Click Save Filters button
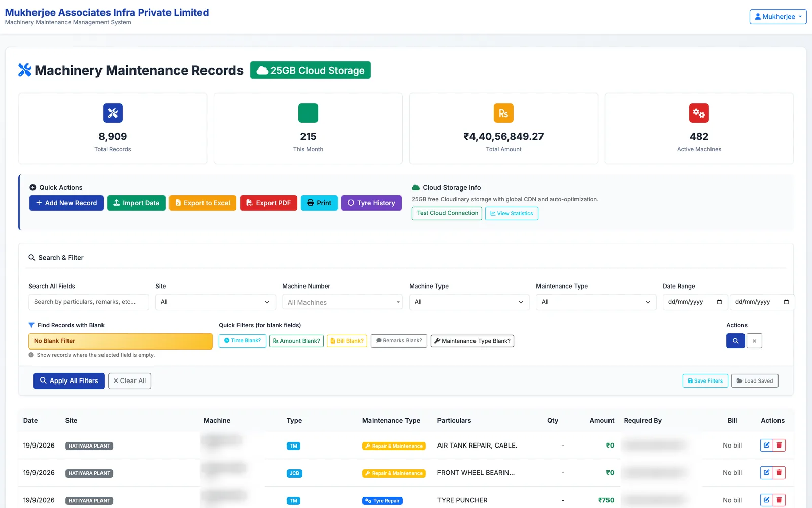812x508 pixels. 705,381
